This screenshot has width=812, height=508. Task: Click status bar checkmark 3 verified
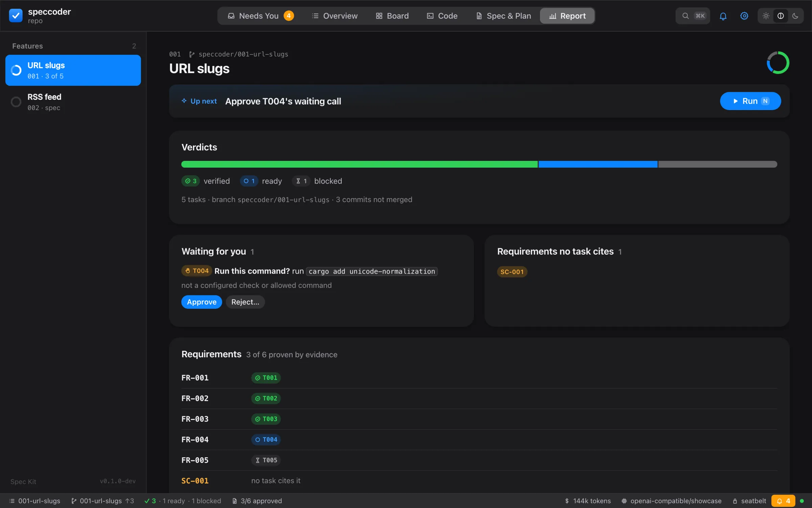tap(150, 501)
